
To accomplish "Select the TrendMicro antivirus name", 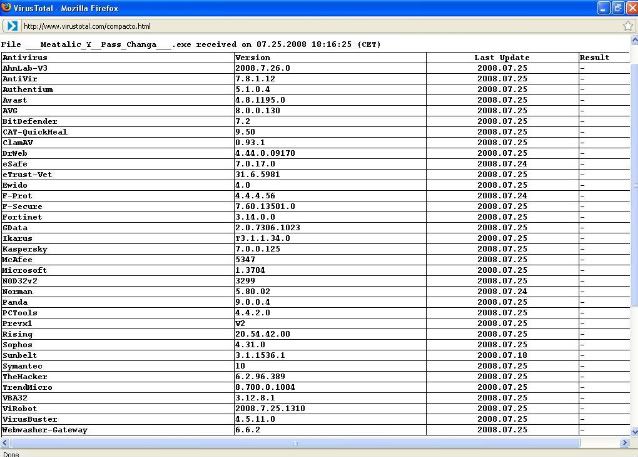I will [27, 387].
